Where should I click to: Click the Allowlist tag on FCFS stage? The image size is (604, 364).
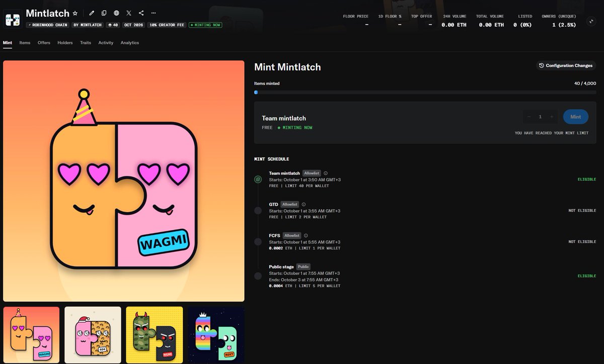[292, 235]
